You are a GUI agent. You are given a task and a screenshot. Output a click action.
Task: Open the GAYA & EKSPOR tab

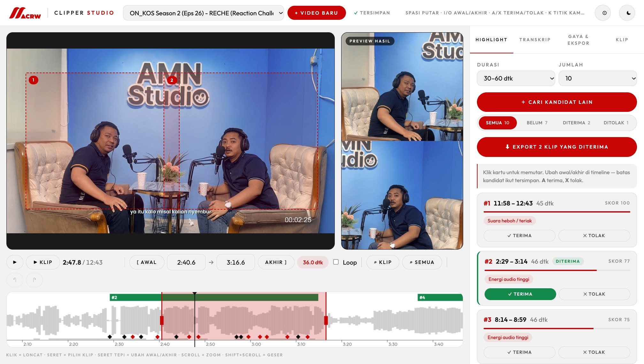[578, 40]
